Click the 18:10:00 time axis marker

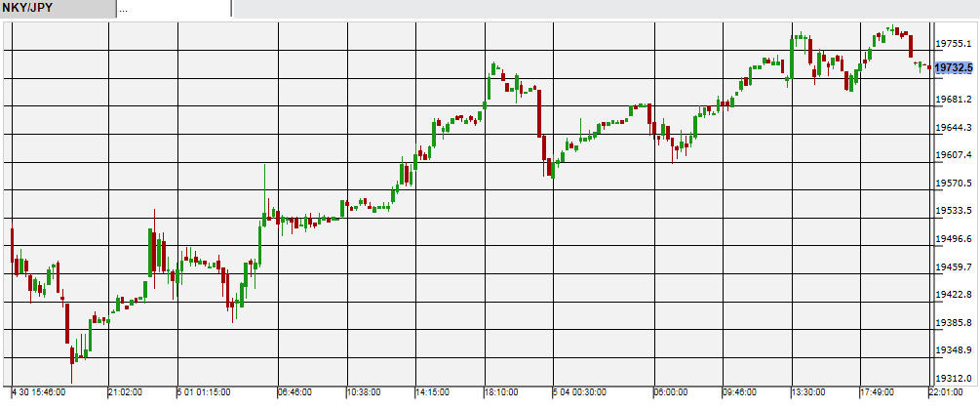point(501,392)
